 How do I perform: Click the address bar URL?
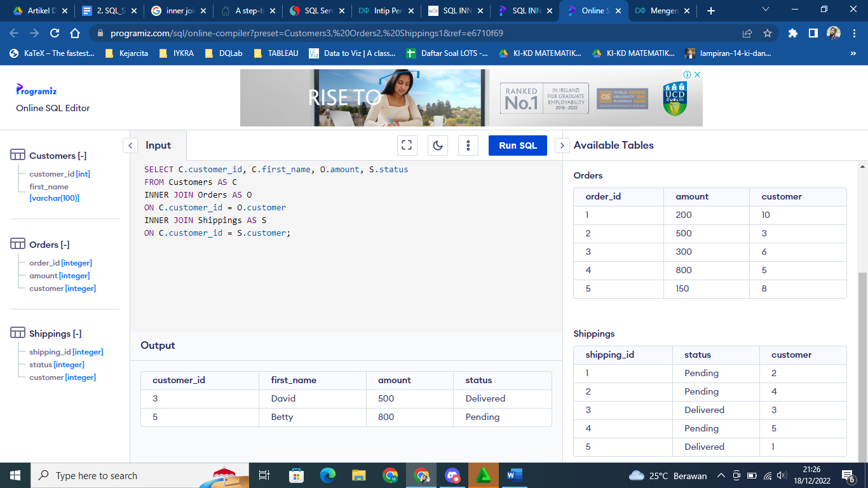pos(308,33)
